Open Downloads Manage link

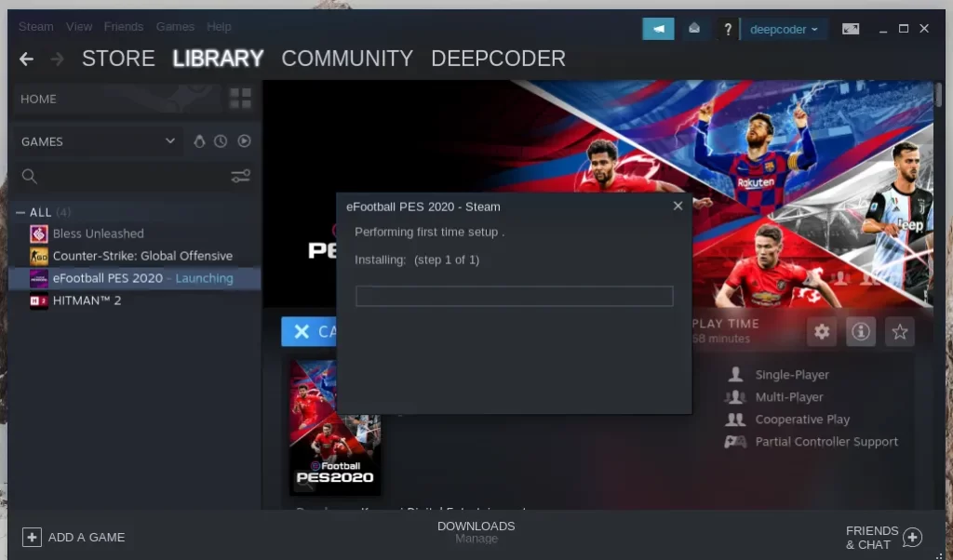click(x=476, y=537)
